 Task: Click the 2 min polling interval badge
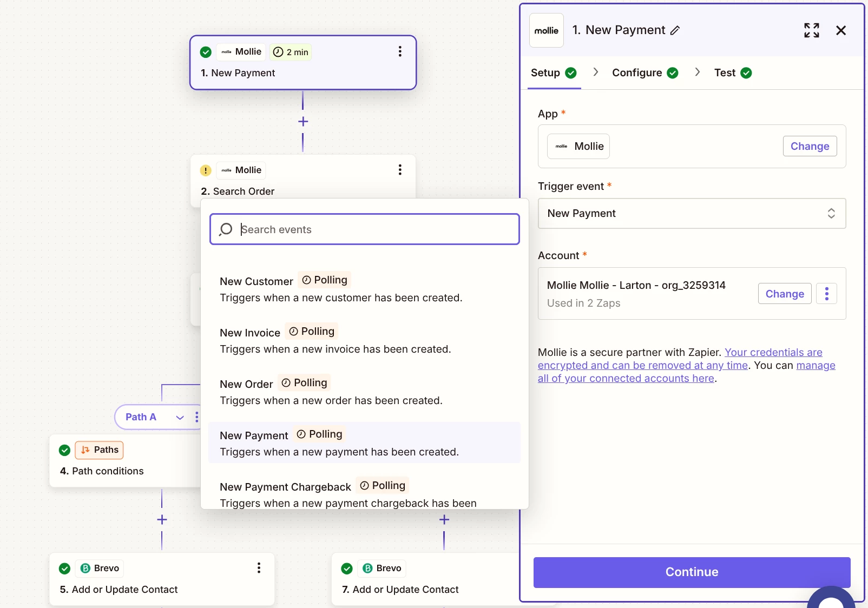[291, 52]
